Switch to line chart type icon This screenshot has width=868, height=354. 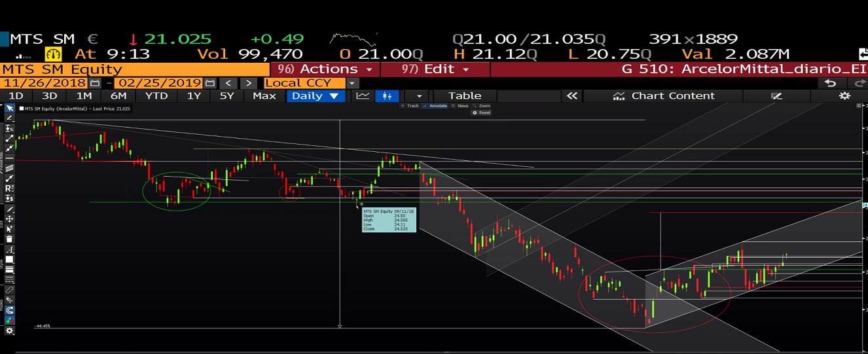click(x=363, y=96)
